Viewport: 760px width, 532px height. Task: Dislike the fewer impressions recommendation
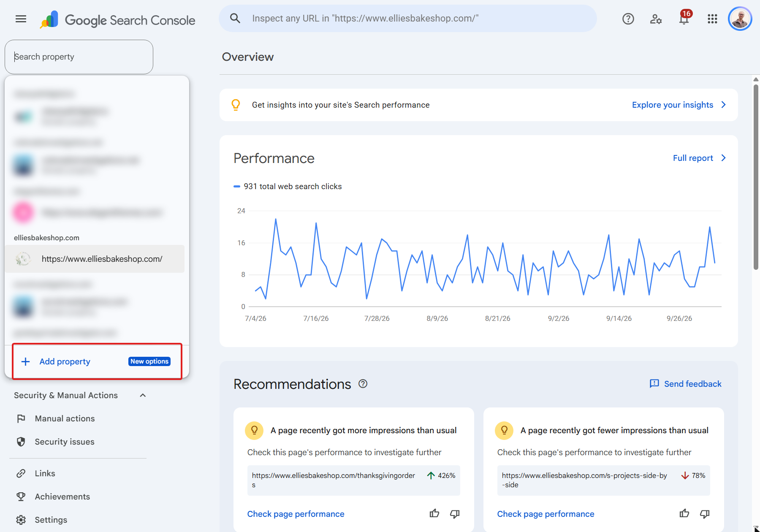[x=705, y=514]
